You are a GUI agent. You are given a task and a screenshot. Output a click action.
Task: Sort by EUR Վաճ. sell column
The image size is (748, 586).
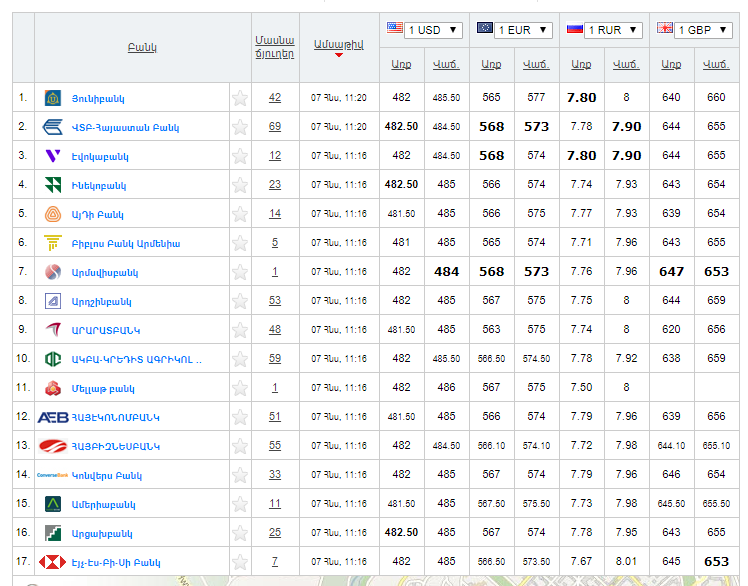536,64
